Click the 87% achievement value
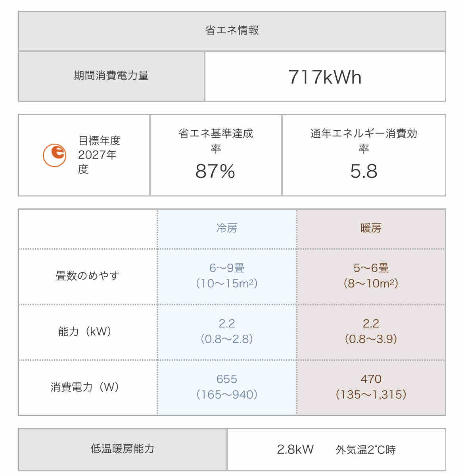This screenshot has width=464, height=476. point(215,171)
